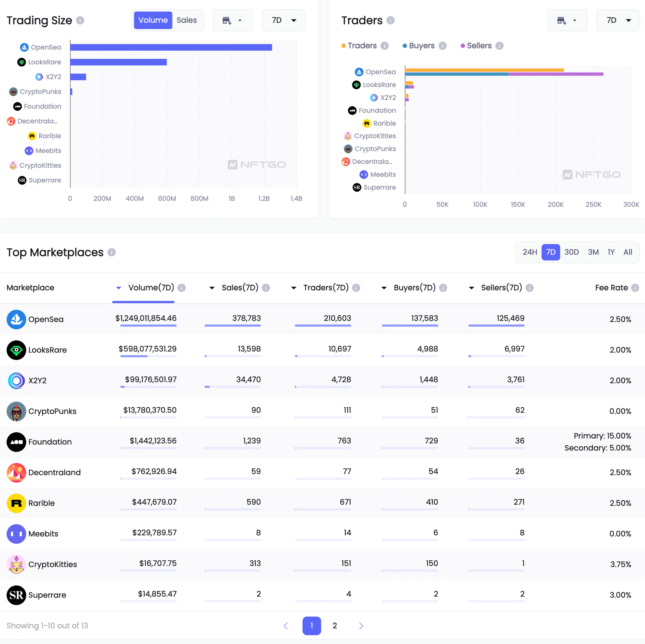The image size is (645, 644).
Task: Click the info icon next to Fee Rate
Action: 635,288
